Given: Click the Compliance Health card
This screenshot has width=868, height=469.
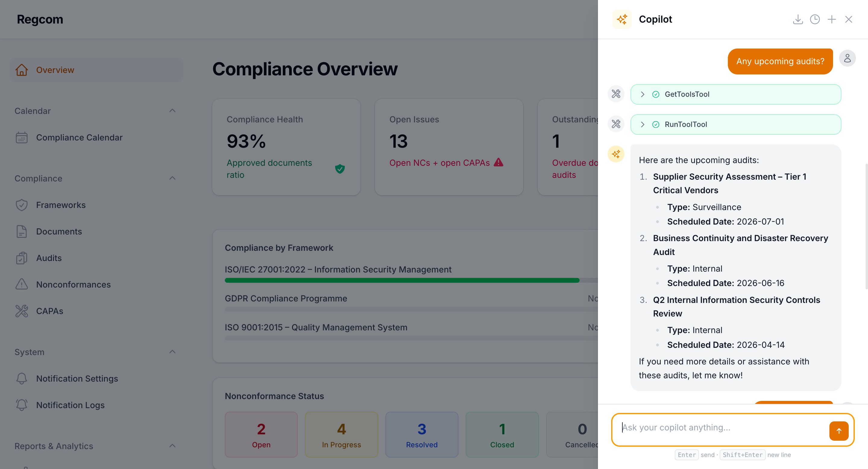Looking at the screenshot, I should 286,147.
